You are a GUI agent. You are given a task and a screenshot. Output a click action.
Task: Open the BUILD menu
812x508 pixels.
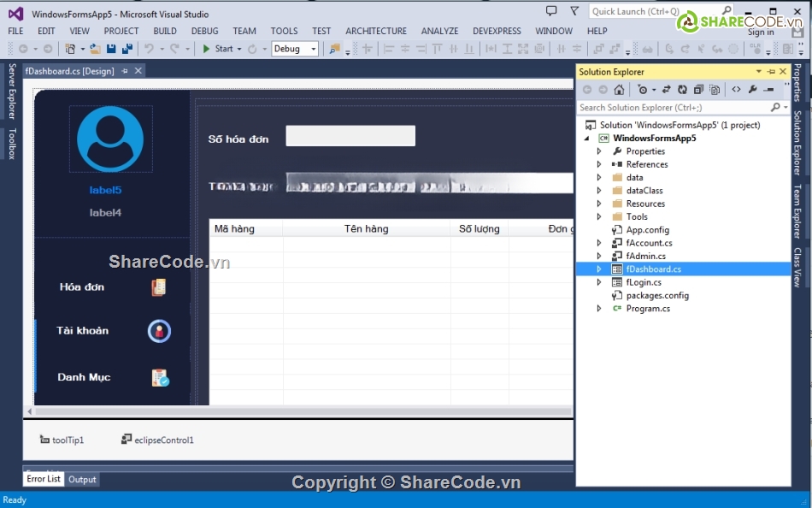coord(165,31)
